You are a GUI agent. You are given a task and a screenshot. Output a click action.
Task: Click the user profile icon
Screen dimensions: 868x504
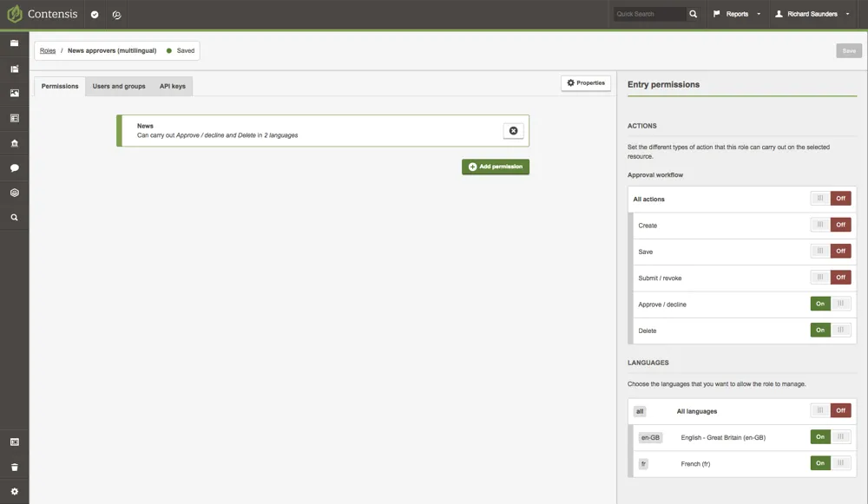tap(779, 14)
